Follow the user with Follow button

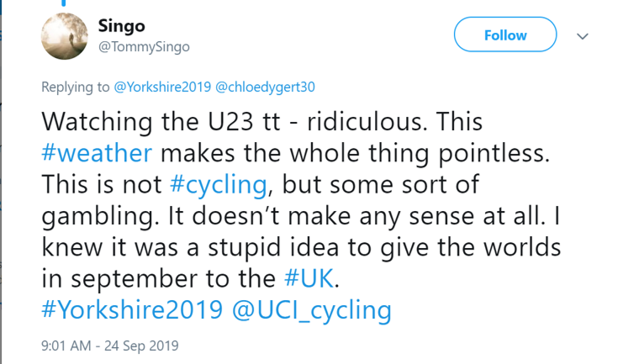click(x=505, y=35)
